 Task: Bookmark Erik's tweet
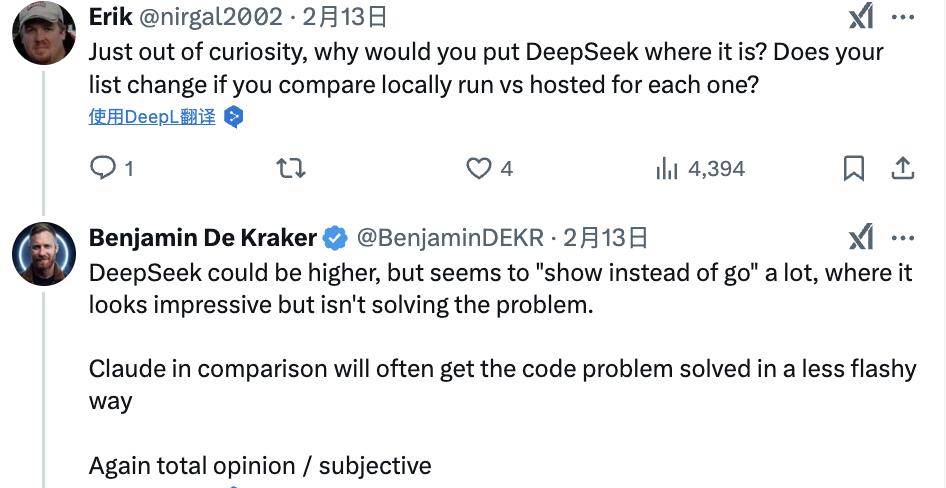coord(854,168)
